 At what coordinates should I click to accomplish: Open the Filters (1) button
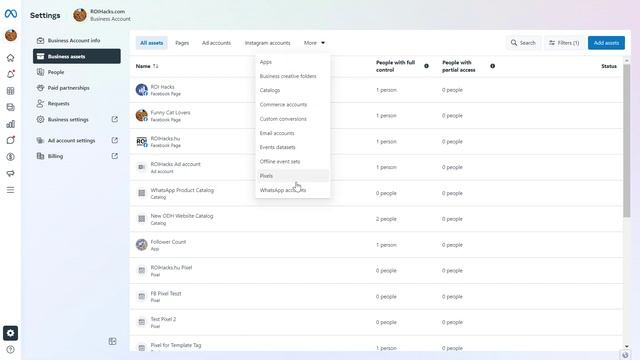tap(564, 43)
